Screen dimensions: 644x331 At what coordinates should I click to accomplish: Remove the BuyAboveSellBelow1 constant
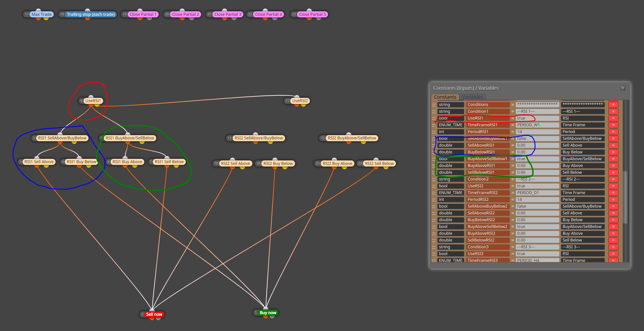pos(613,159)
